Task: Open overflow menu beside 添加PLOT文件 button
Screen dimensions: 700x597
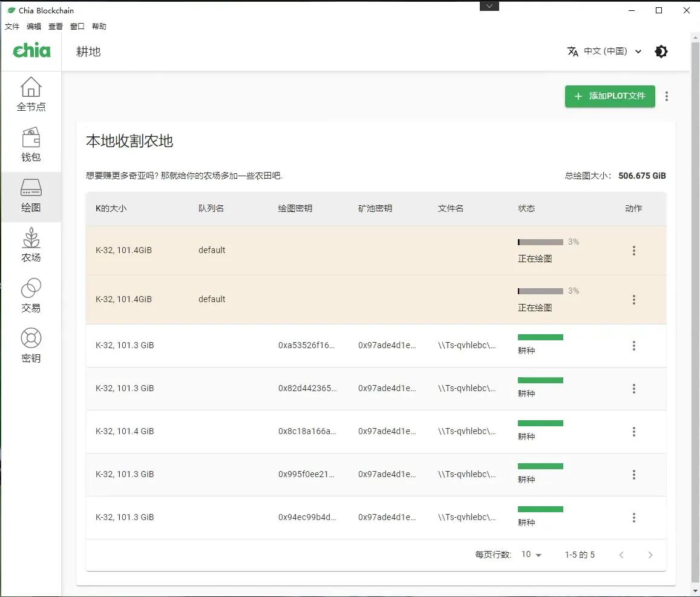Action: [x=666, y=96]
